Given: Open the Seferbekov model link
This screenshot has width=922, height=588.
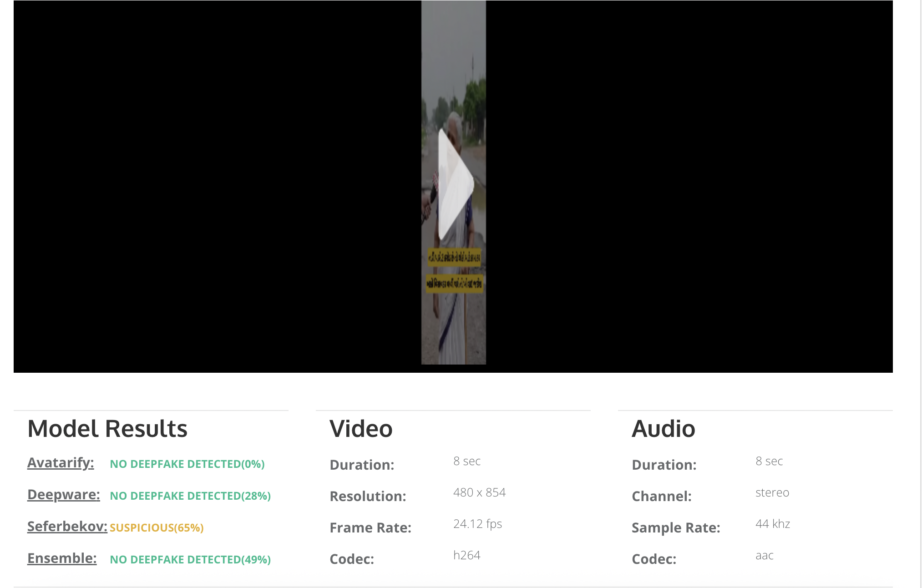Looking at the screenshot, I should tap(67, 527).
